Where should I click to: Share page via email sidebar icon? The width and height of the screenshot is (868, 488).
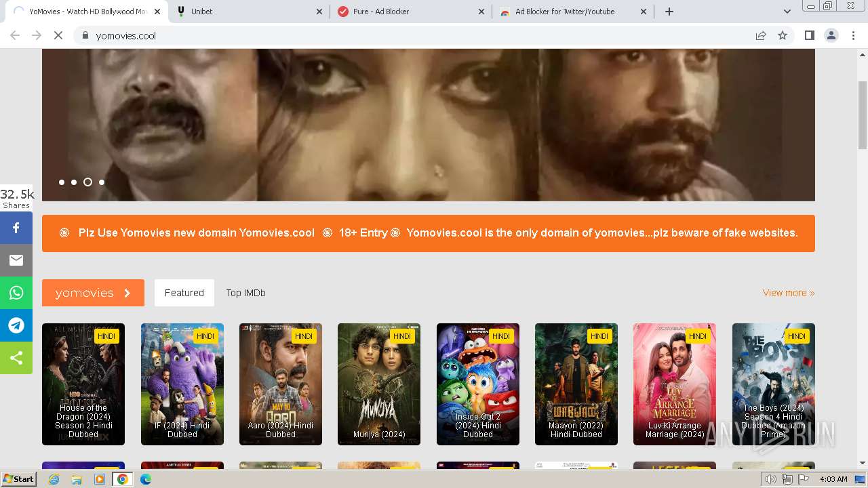click(x=16, y=260)
